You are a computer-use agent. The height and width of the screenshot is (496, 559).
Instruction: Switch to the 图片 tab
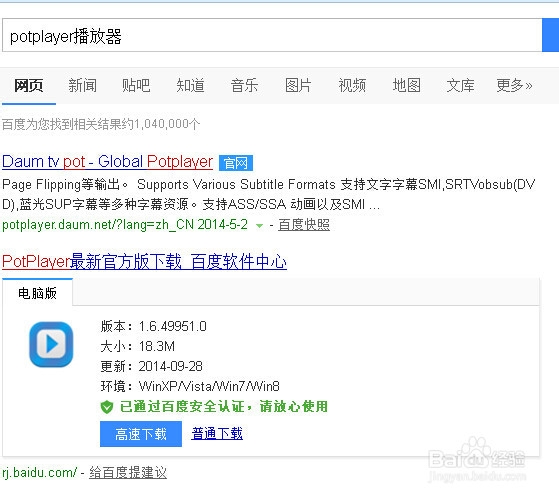pos(298,86)
